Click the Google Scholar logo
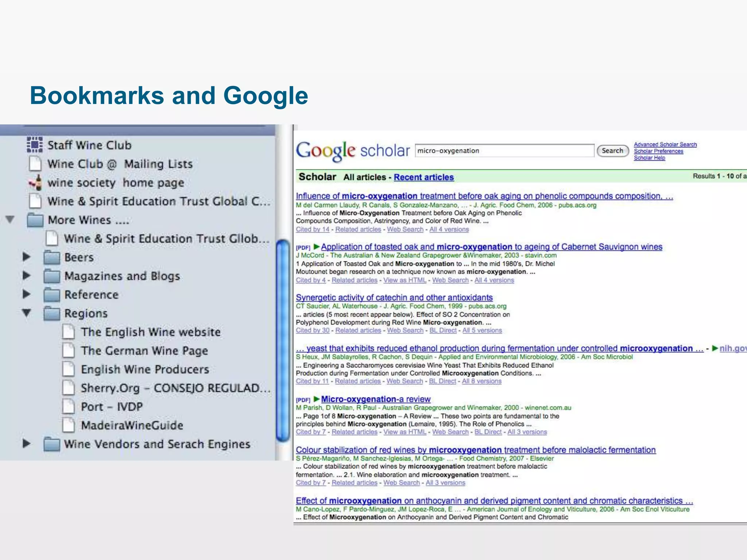The height and width of the screenshot is (560, 747). tap(353, 151)
